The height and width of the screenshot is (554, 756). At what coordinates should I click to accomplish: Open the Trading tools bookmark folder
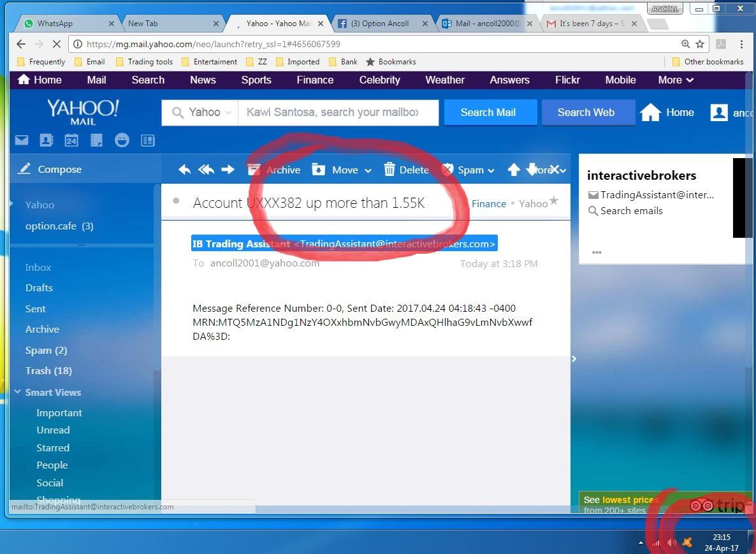(x=144, y=62)
